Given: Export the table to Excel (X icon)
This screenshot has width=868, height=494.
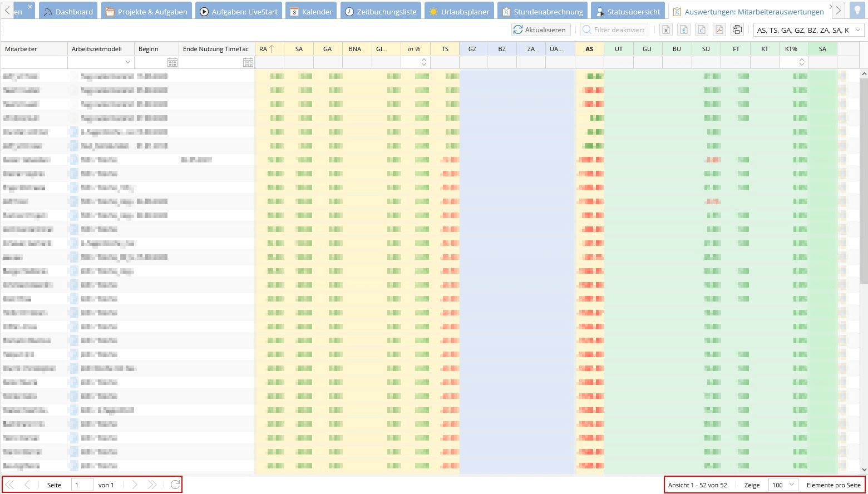Looking at the screenshot, I should tap(666, 30).
